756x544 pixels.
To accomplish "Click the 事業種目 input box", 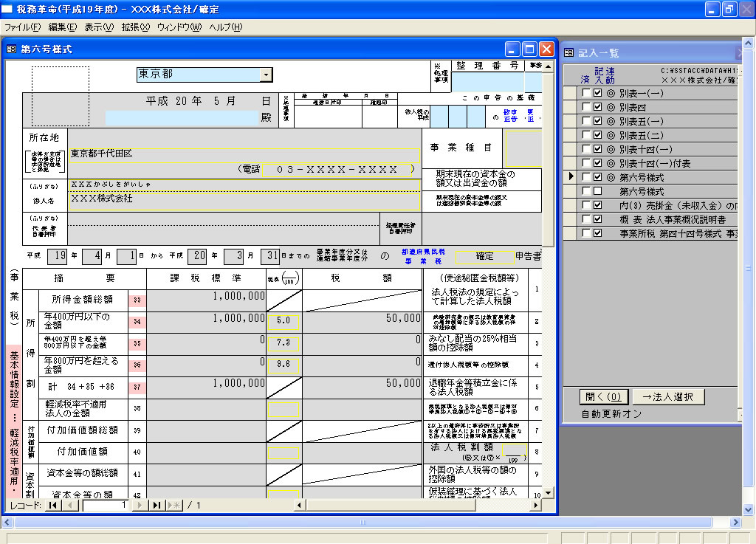I will [523, 148].
